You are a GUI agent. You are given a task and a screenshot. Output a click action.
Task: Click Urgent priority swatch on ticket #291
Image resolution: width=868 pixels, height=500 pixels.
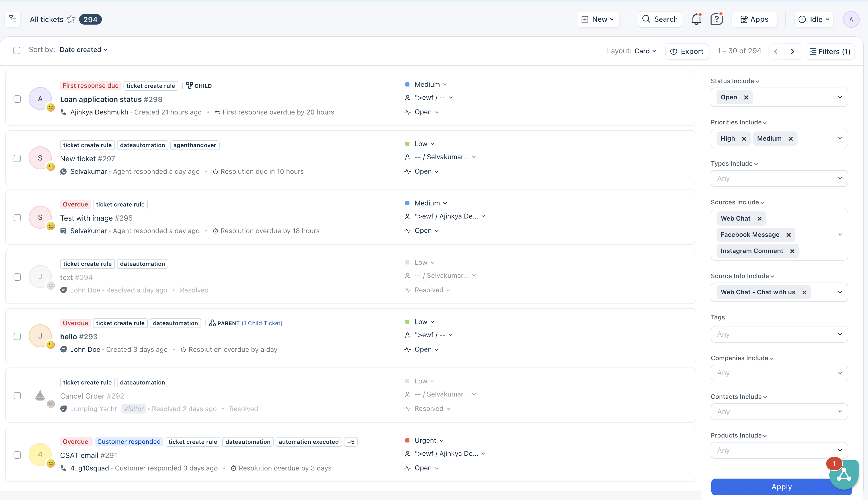coord(407,441)
